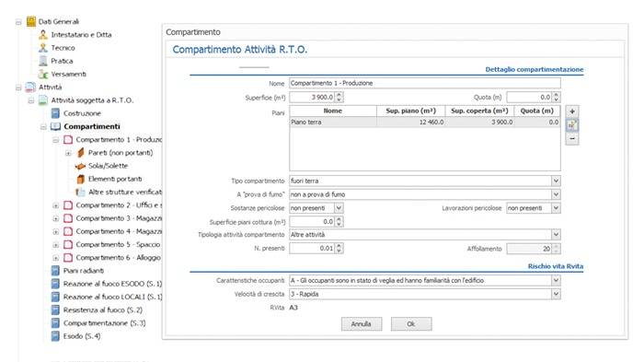
Task: Click the Attività folder icon
Action: (x=30, y=88)
